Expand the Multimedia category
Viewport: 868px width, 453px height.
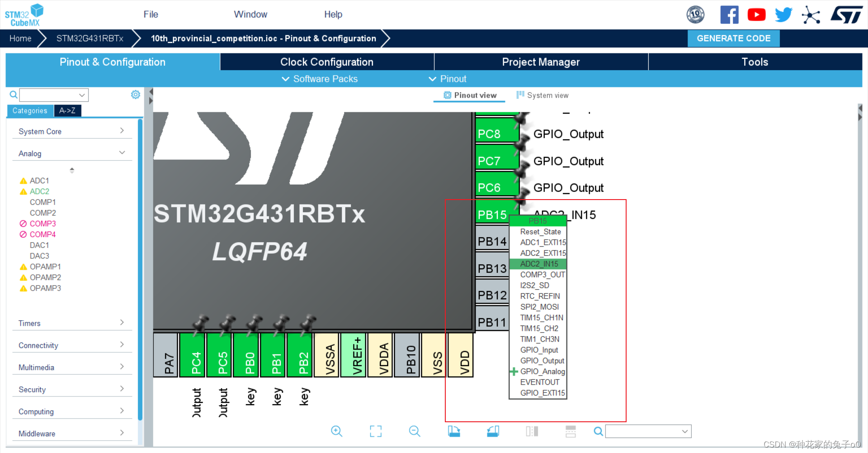click(72, 367)
